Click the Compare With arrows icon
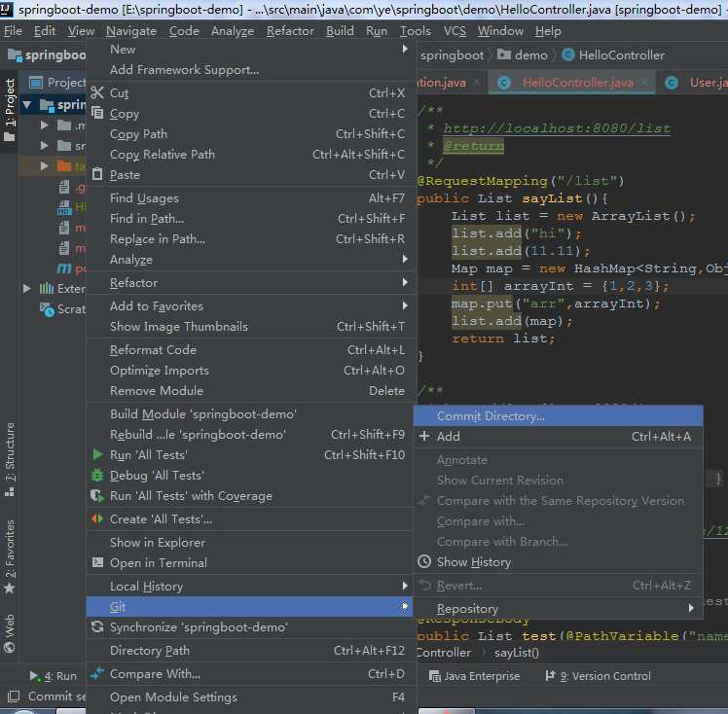Image resolution: width=728 pixels, height=714 pixels. click(x=97, y=673)
